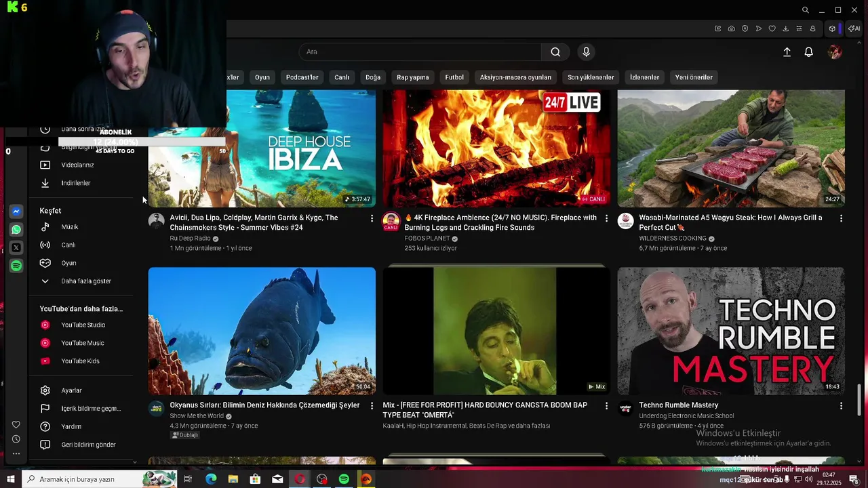Open Opera's ad blocker shield icon
The width and height of the screenshot is (868, 488).
point(745,28)
